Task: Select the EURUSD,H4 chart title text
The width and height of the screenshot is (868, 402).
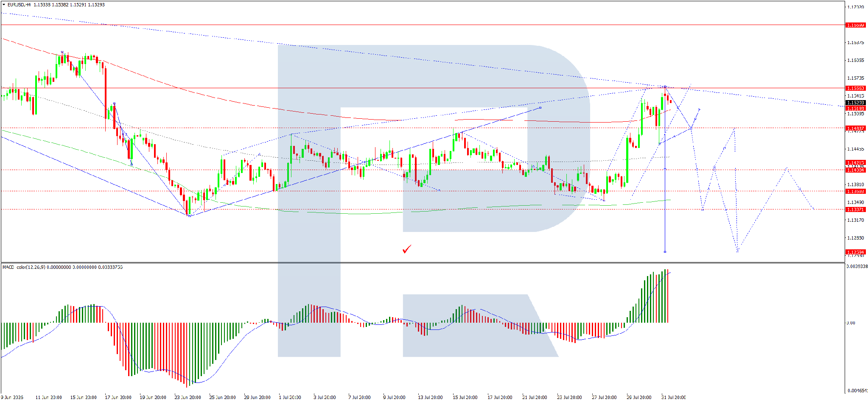Action: (19, 5)
